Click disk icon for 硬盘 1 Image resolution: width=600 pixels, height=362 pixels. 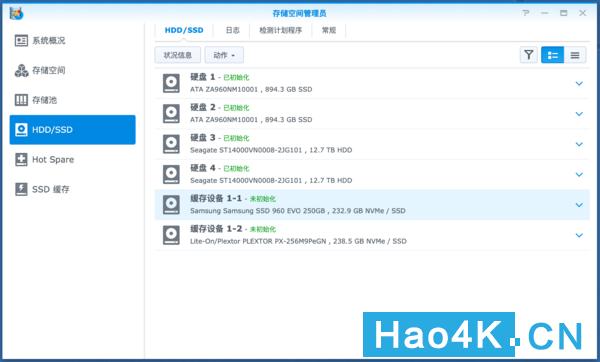click(171, 83)
